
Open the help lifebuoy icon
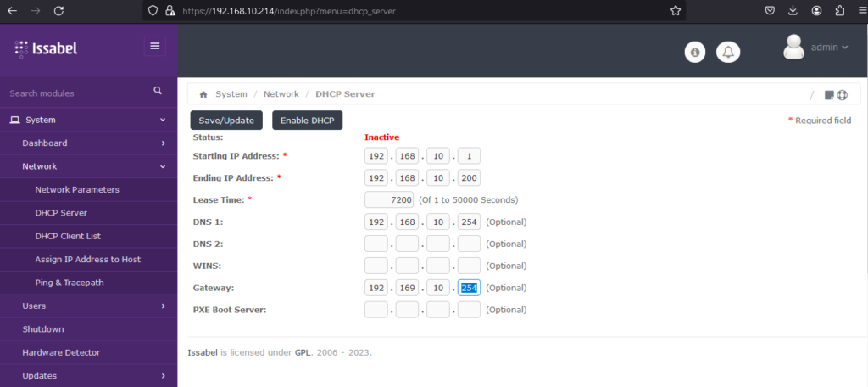pyautogui.click(x=843, y=95)
